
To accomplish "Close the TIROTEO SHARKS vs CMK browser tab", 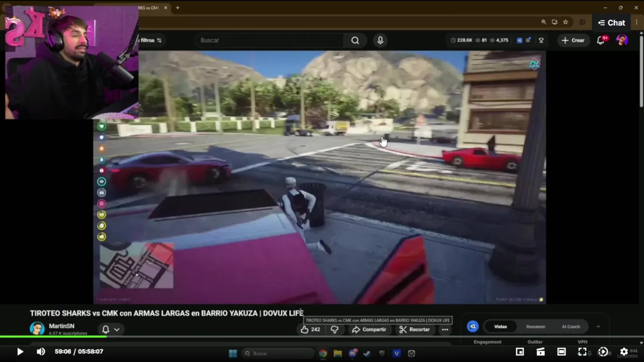I will (x=166, y=8).
